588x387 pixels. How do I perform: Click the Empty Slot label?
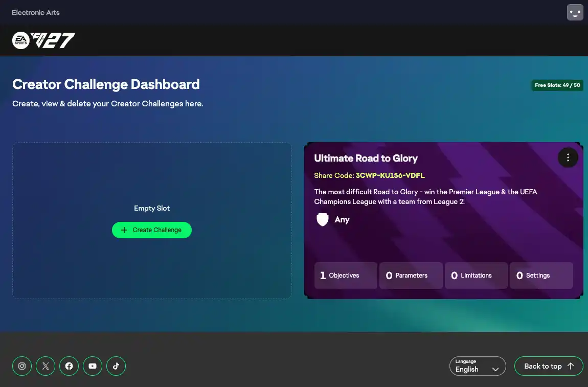(x=152, y=208)
